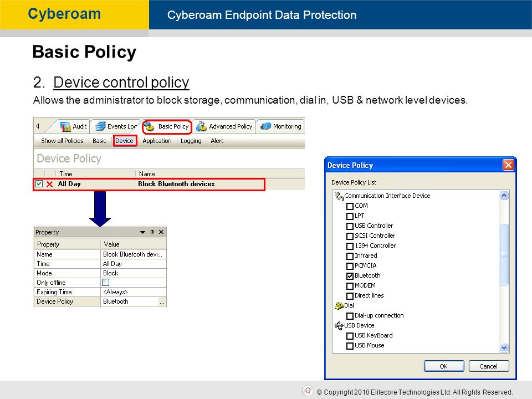Select the Device policy filter
532x399 pixels.
point(125,141)
